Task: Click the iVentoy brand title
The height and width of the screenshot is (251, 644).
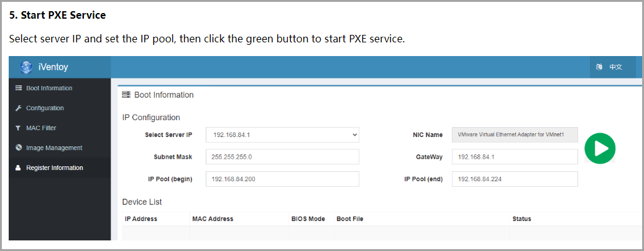Action: pos(53,67)
